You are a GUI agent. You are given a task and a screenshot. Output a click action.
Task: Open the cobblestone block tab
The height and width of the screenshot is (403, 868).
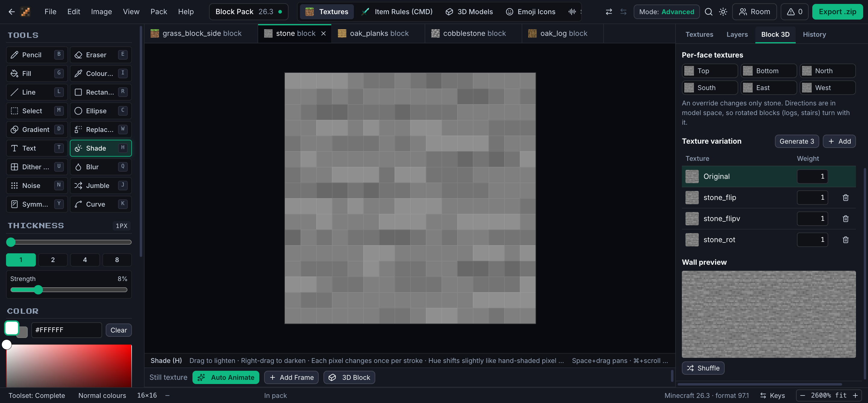coord(473,33)
